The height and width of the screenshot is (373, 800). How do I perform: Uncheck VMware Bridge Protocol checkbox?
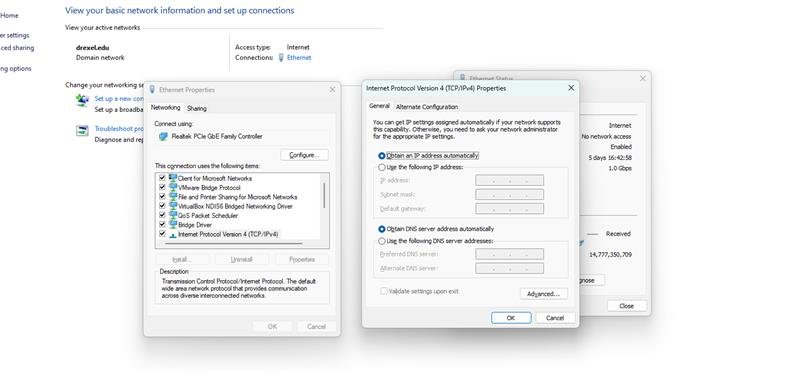click(162, 187)
